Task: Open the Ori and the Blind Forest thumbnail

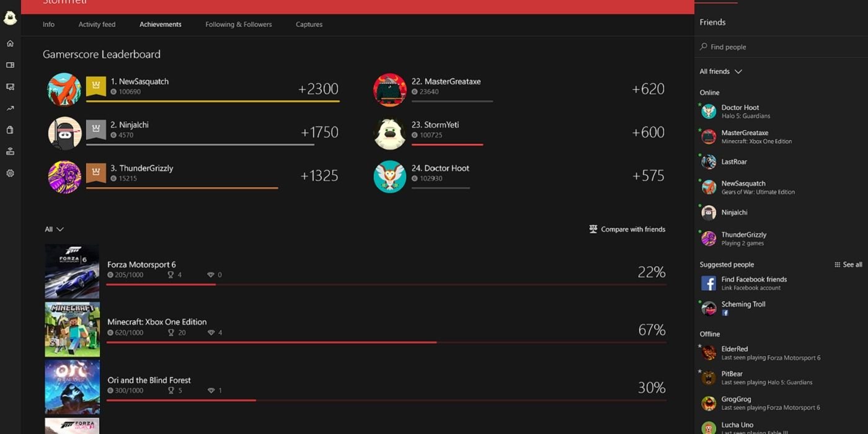Action: [72, 387]
